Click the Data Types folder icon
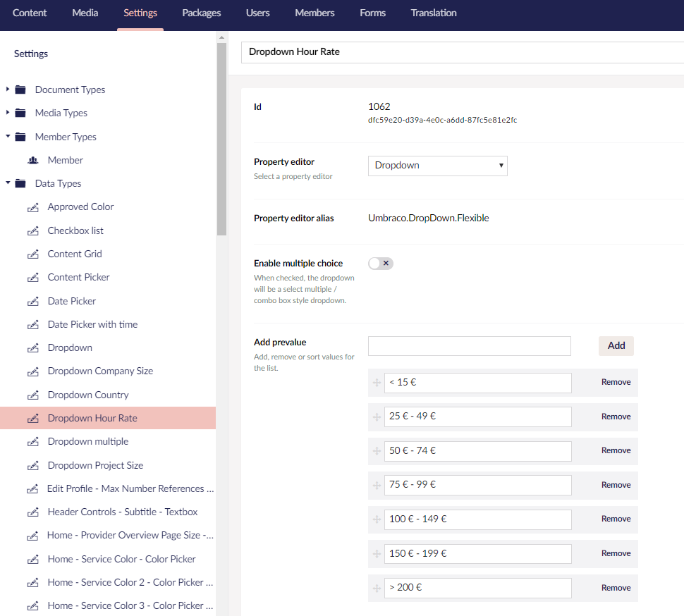The width and height of the screenshot is (684, 616). [21, 183]
